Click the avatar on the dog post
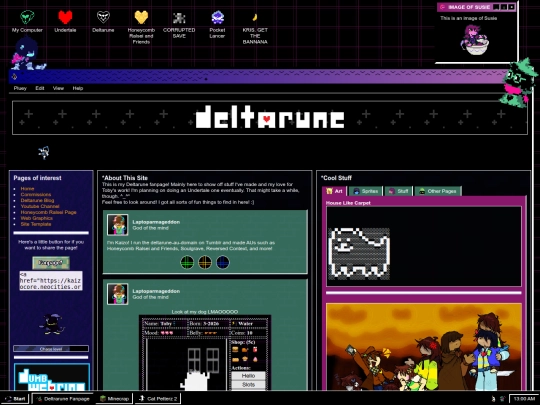This screenshot has width=540, height=405. [118, 294]
